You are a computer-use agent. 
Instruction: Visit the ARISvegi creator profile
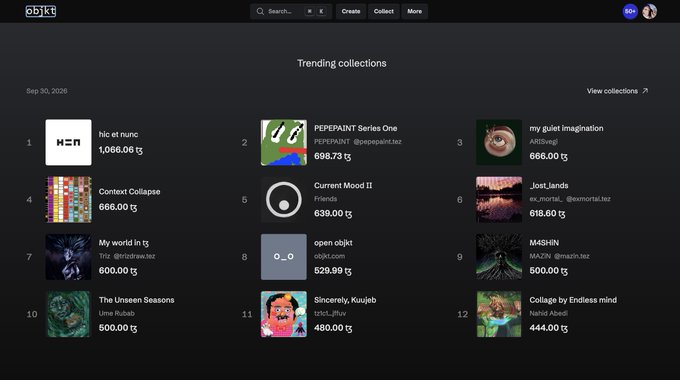(x=543, y=142)
